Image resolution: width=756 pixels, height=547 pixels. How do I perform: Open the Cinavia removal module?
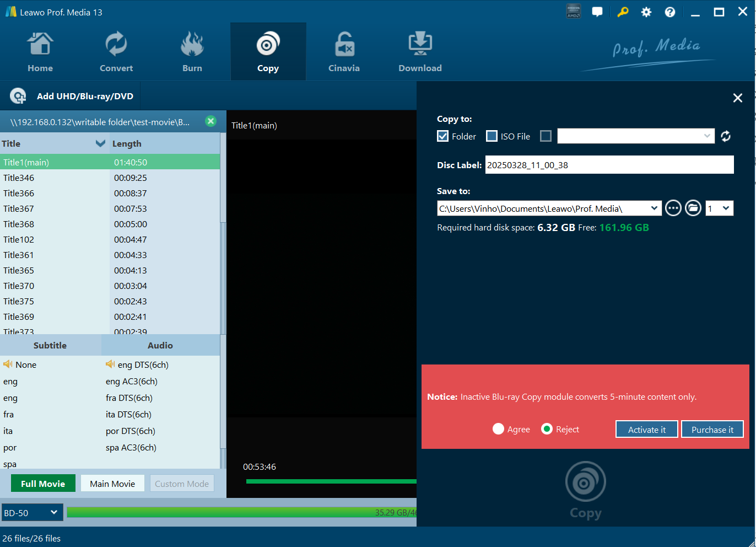[x=344, y=52]
